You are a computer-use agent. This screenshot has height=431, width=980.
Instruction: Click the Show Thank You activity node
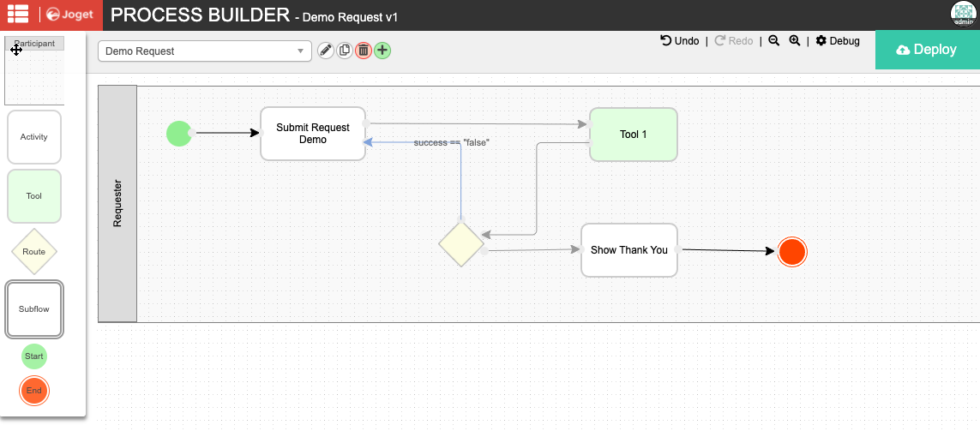(x=629, y=250)
